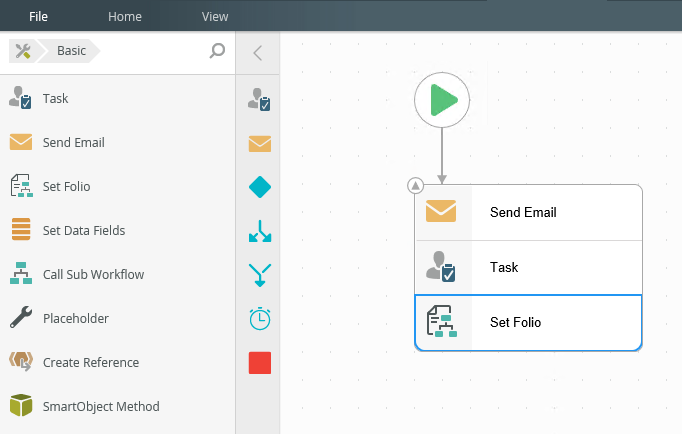Pick the merge arrows icon
This screenshot has height=434, width=682.
point(260,275)
